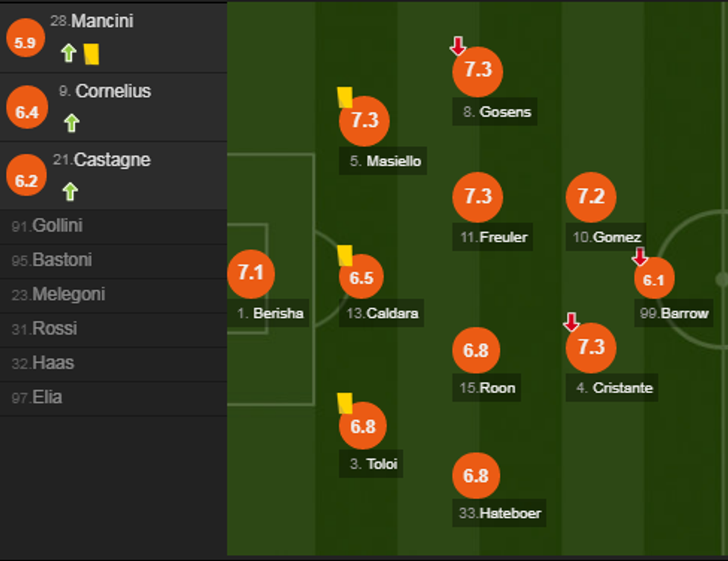Viewport: 728px width, 561px height.
Task: Click Castagne's green substituted-in arrow
Action: (70, 192)
